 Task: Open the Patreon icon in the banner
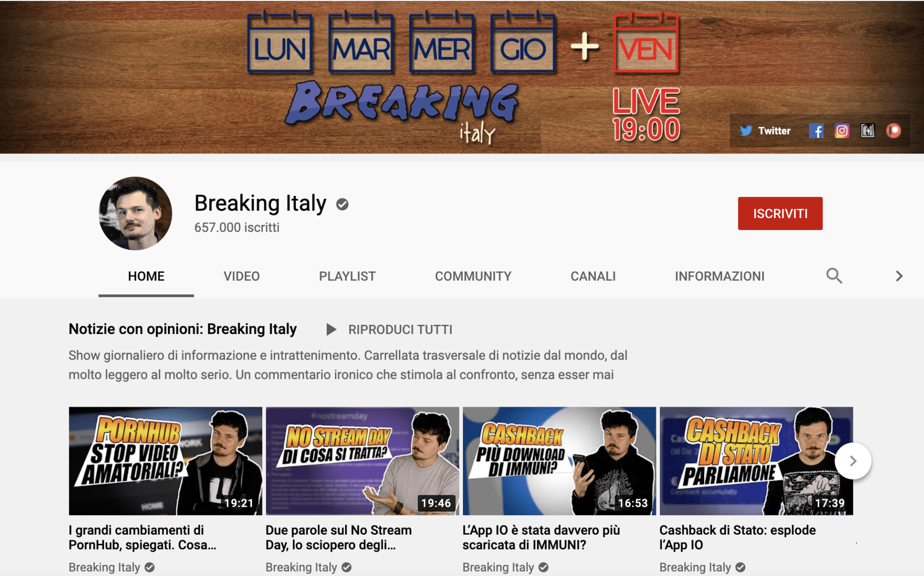(893, 131)
